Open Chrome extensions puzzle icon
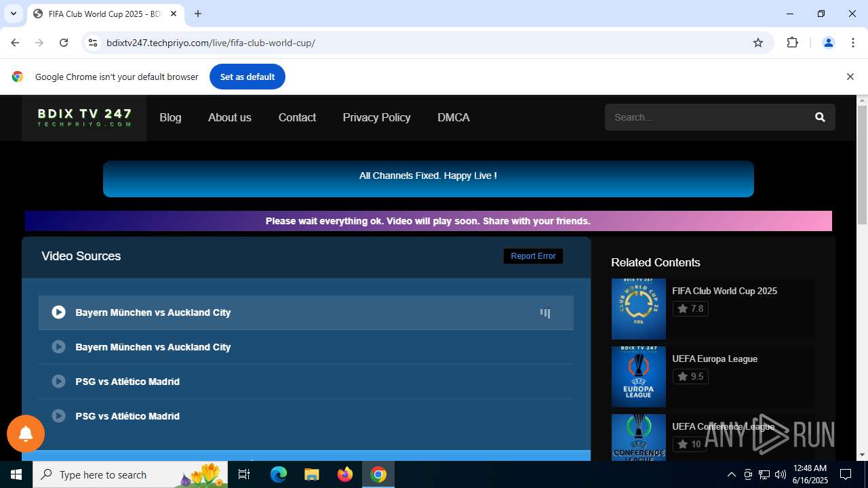 (x=792, y=43)
